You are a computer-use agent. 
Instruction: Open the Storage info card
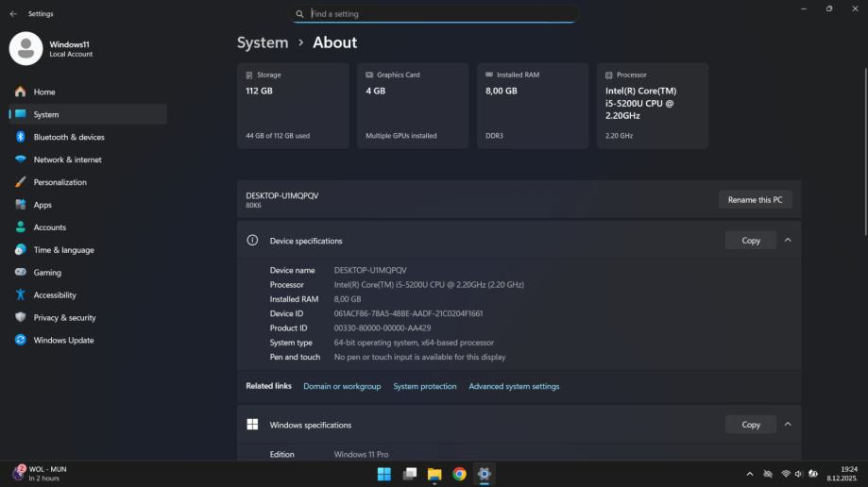[x=293, y=106]
